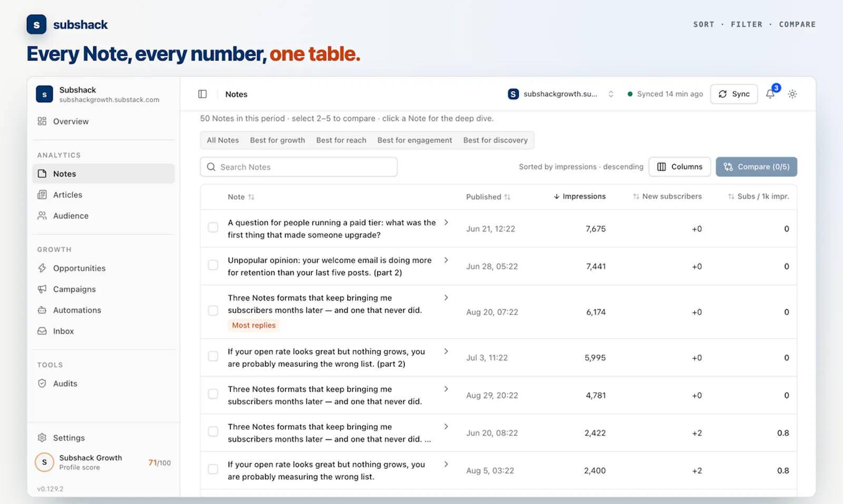Open Audience in the sidebar
Viewport: 843px width, 504px height.
(x=103, y=216)
